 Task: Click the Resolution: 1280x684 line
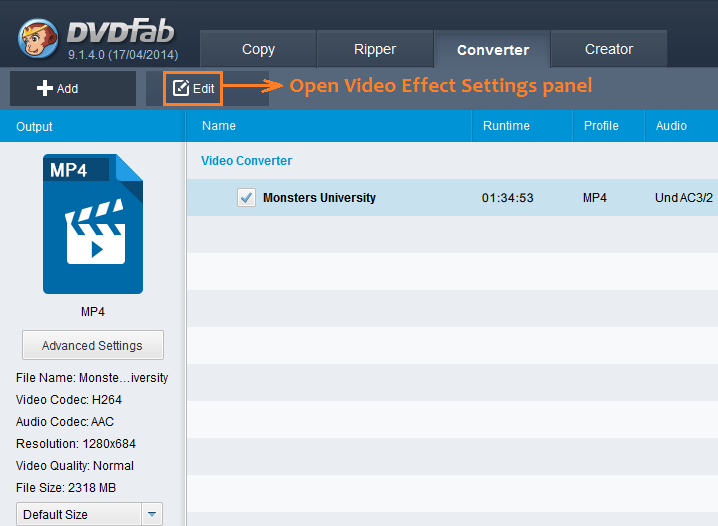[x=76, y=444]
